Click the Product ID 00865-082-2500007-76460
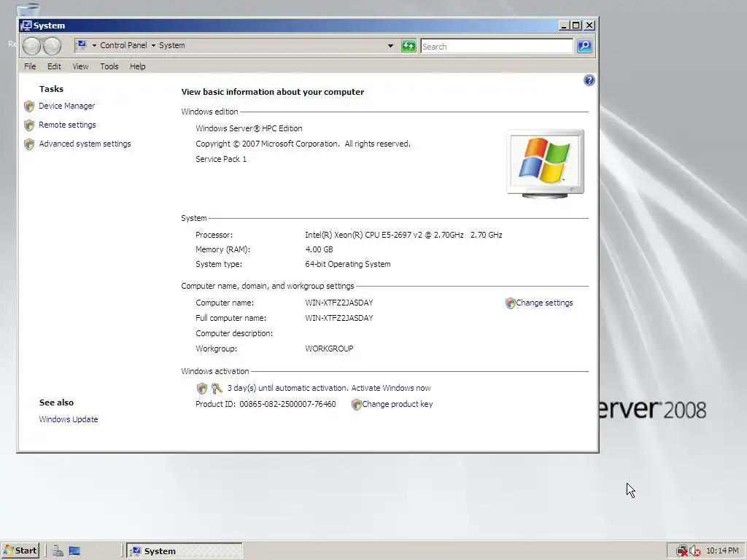Viewport: 747px width, 560px height. pos(287,404)
